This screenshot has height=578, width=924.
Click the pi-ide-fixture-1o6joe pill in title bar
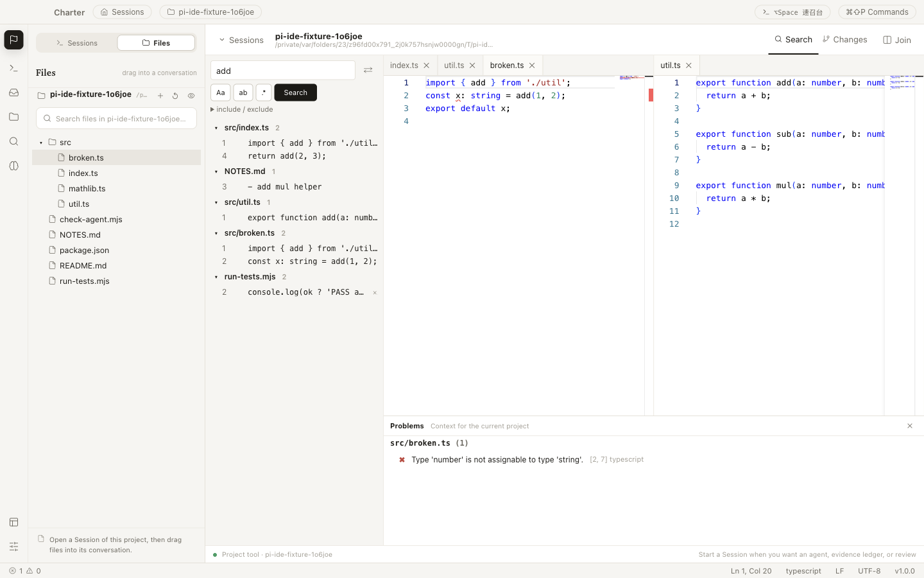[210, 12]
